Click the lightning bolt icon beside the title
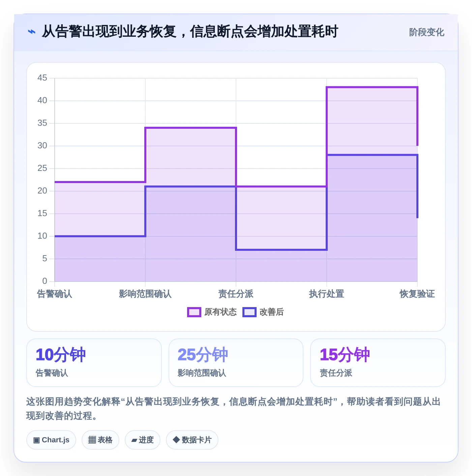The width and height of the screenshot is (472, 476). [32, 32]
